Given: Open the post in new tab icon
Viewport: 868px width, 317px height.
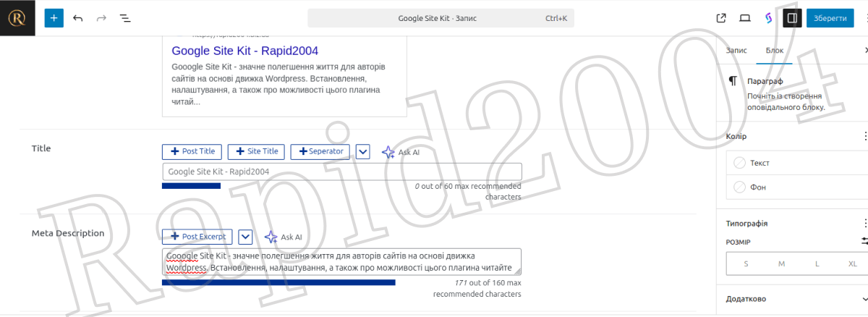Looking at the screenshot, I should 721,18.
